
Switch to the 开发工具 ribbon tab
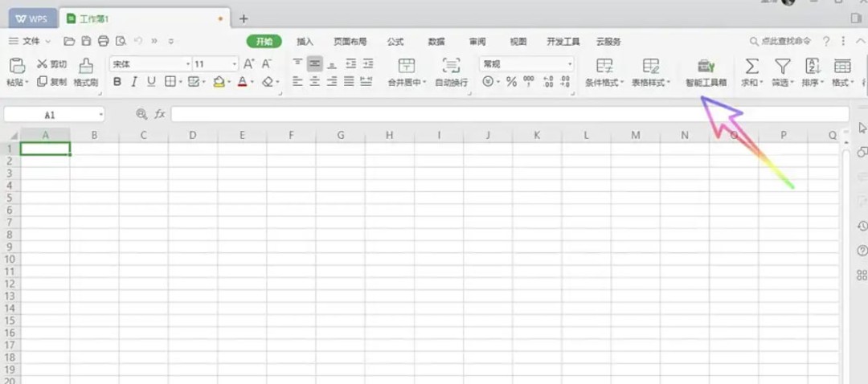(x=563, y=42)
